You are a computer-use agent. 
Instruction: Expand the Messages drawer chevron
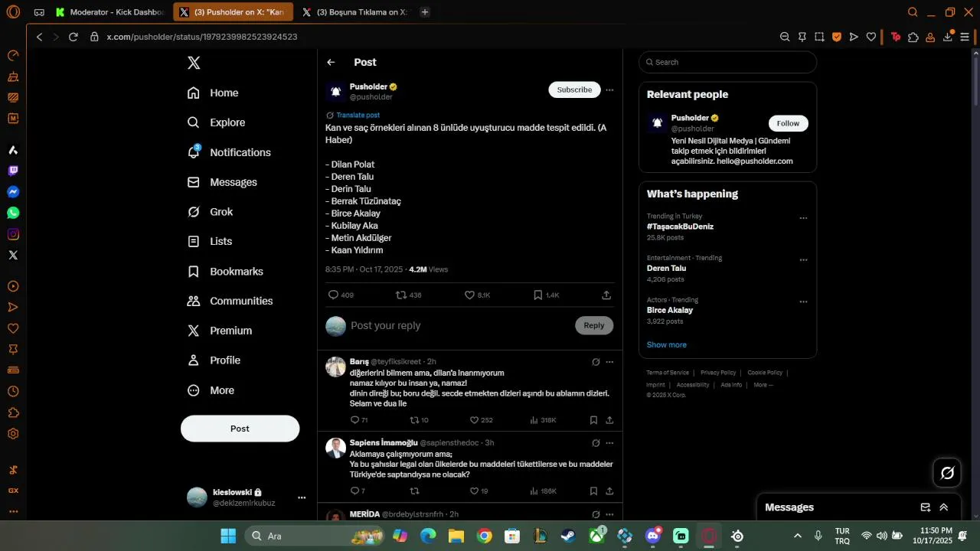point(944,507)
